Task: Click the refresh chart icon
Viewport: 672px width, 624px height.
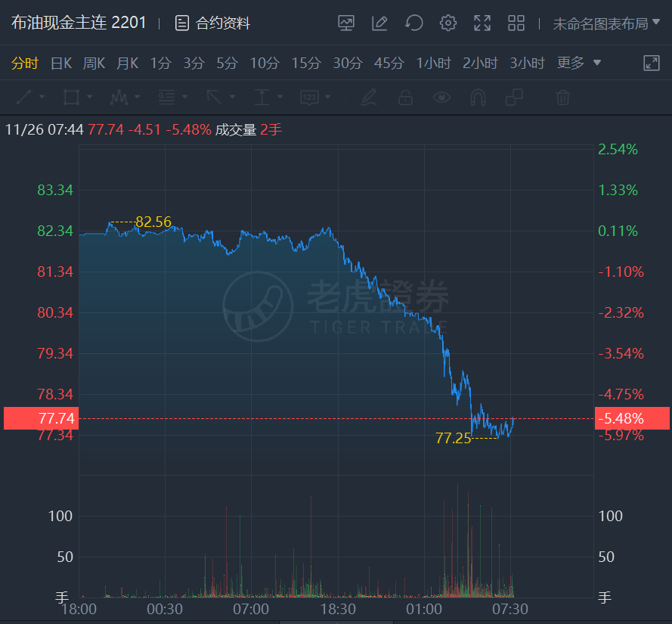Action: pyautogui.click(x=413, y=23)
